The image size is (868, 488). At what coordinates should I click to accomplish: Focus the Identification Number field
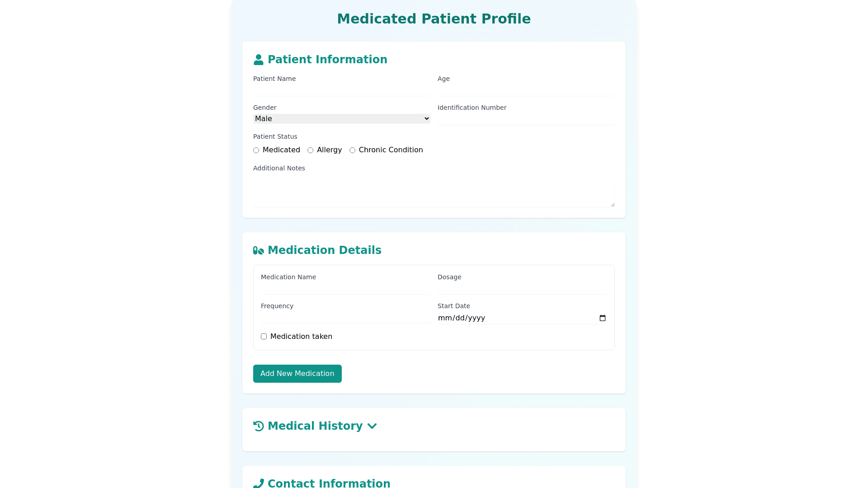pos(526,119)
